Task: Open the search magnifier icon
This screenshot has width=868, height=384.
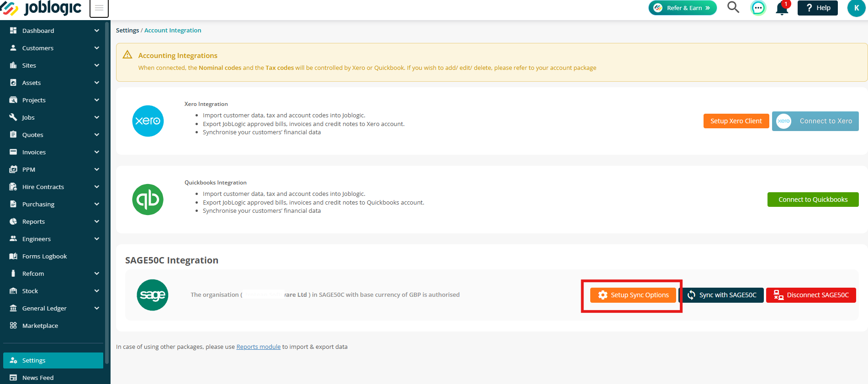Action: tap(733, 7)
